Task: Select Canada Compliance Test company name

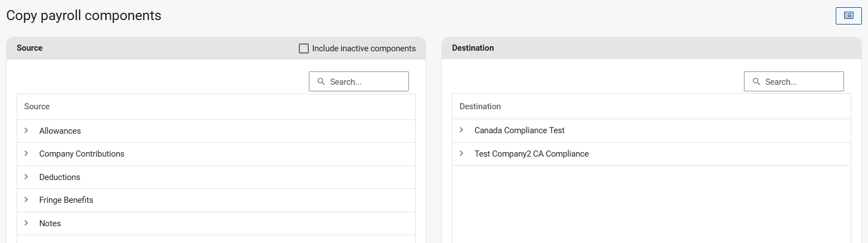Action: pos(519,130)
